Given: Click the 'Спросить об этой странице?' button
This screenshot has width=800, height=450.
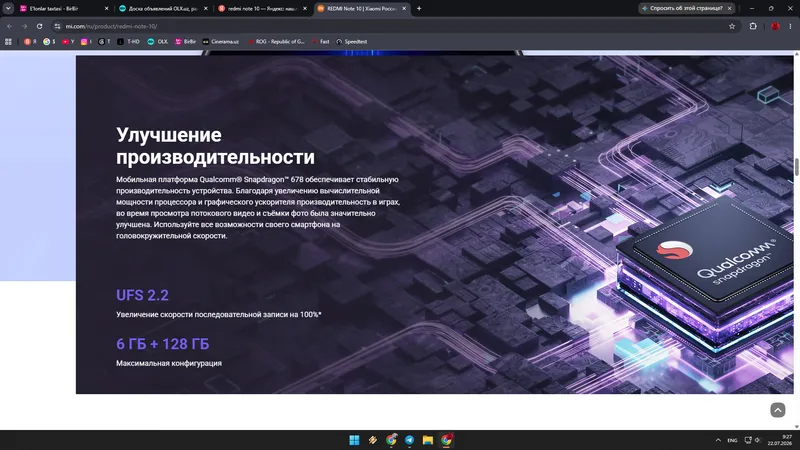Looking at the screenshot, I should pos(682,8).
